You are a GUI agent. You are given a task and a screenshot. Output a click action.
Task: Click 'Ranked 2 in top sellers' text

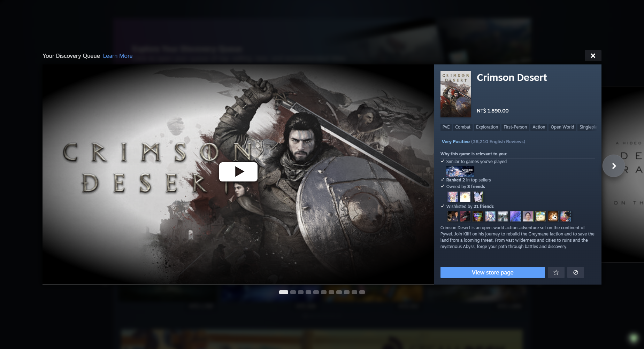pos(468,180)
